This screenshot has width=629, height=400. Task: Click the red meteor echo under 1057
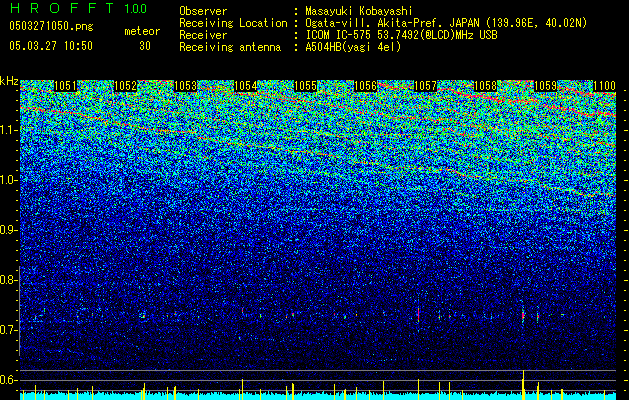coord(418,314)
